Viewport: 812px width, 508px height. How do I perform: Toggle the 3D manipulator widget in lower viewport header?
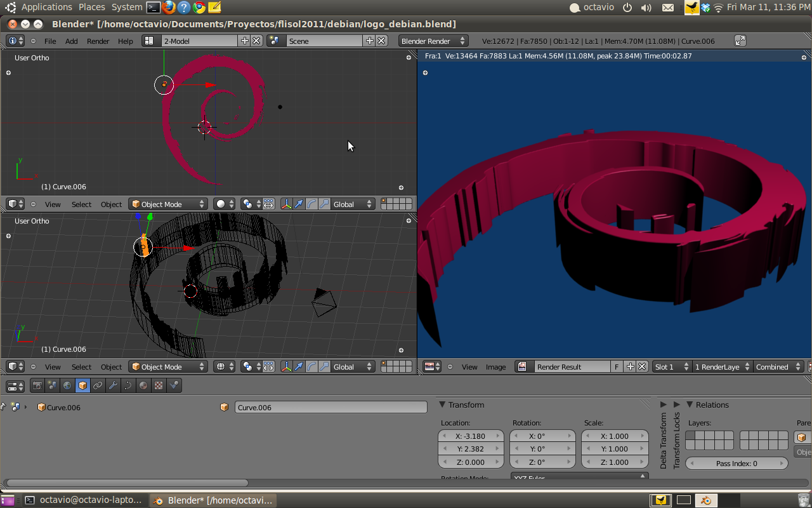287,367
